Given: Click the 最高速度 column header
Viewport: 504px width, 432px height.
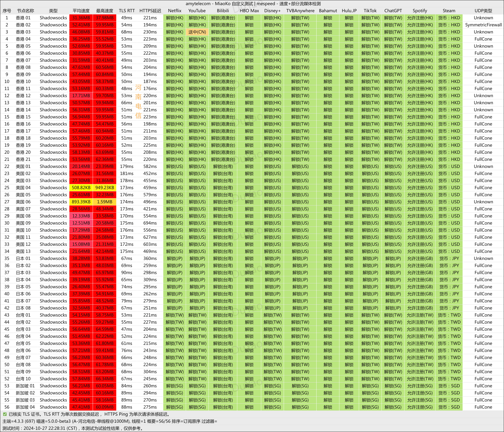Looking at the screenshot, I should (x=105, y=11).
